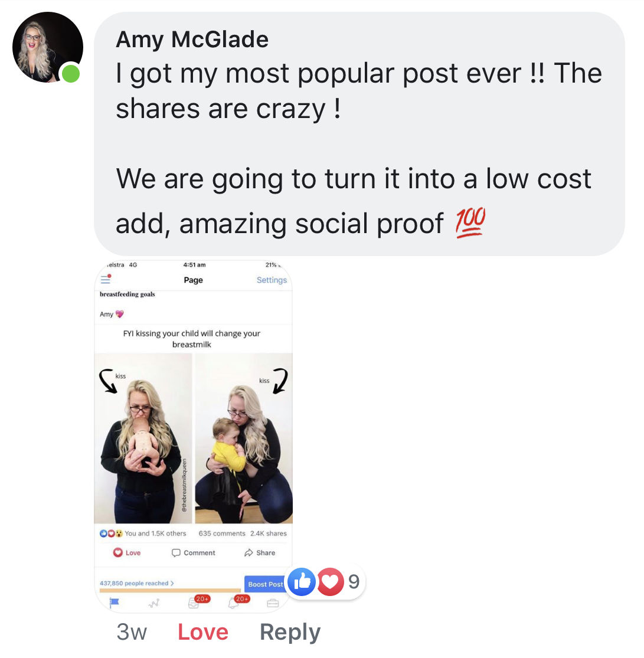The height and width of the screenshot is (658, 644).
Task: Tap the hamburger menu icon beside Page
Action: point(106,279)
